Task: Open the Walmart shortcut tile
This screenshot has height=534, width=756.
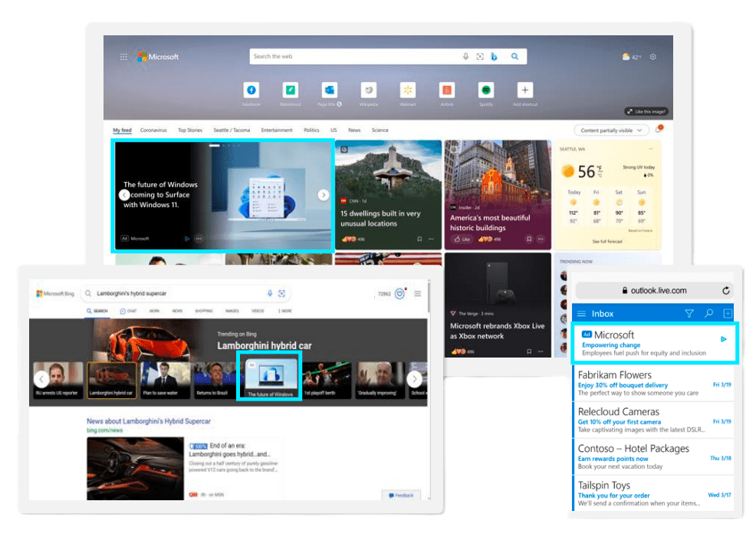Action: (x=408, y=91)
